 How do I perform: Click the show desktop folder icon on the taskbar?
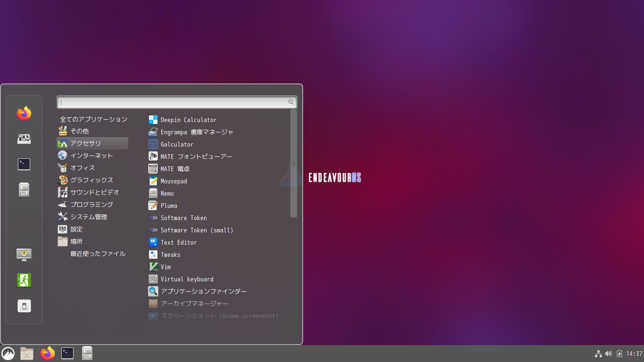pyautogui.click(x=27, y=354)
